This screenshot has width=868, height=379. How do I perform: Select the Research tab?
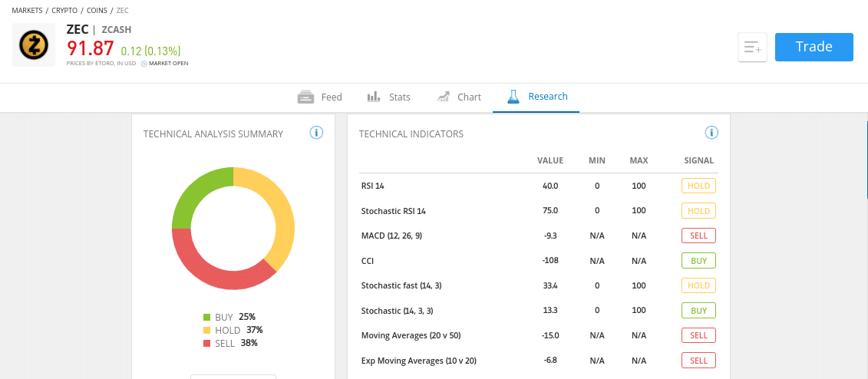tap(536, 97)
